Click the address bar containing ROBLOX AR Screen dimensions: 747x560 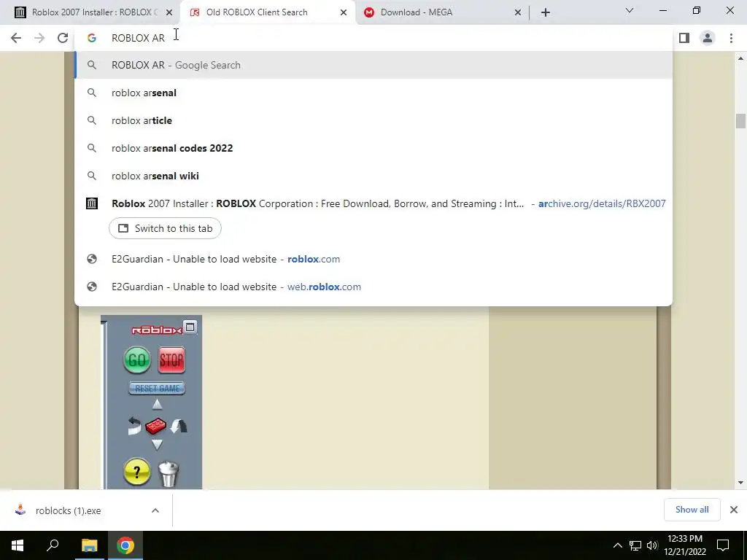click(x=373, y=38)
